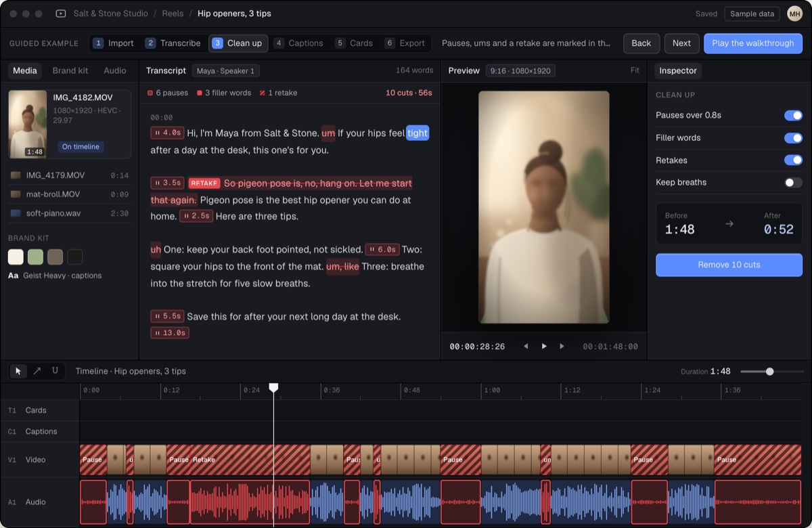This screenshot has height=528, width=812.
Task: Go to step 2 Transcribe
Action: tap(173, 43)
